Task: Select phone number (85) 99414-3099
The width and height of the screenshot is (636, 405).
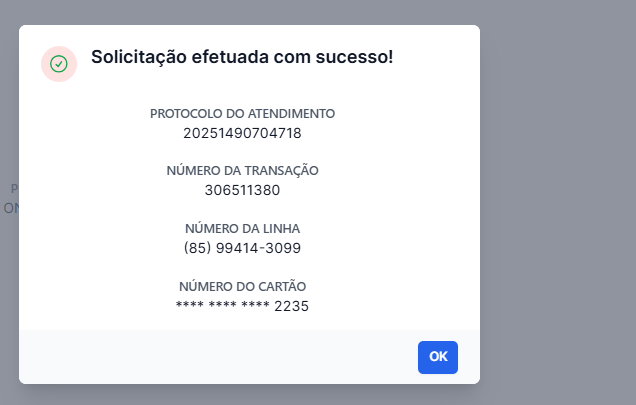Action: 242,247
